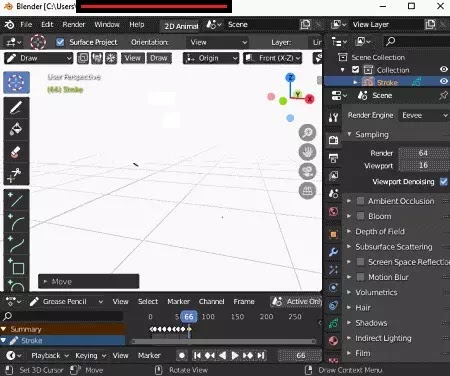Click the Play animation button
450x376 pixels.
235,356
